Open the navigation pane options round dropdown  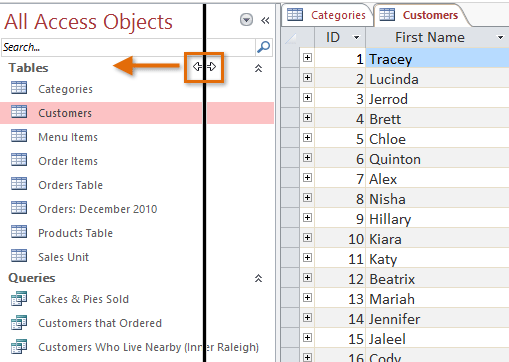[x=246, y=20]
